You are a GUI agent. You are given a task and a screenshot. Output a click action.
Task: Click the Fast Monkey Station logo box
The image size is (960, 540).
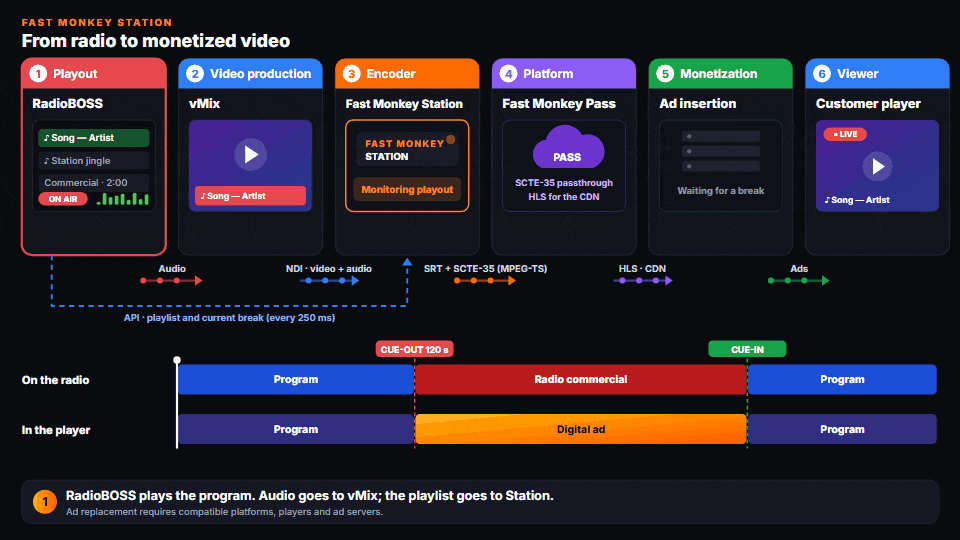[x=407, y=149]
